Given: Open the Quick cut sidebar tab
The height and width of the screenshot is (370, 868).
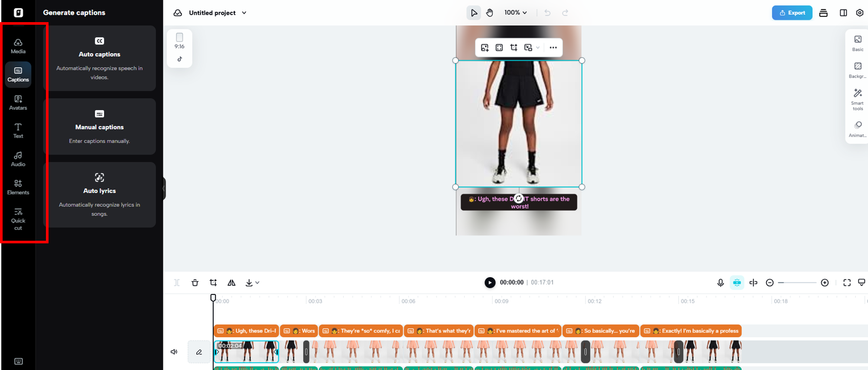Looking at the screenshot, I should pos(18,219).
